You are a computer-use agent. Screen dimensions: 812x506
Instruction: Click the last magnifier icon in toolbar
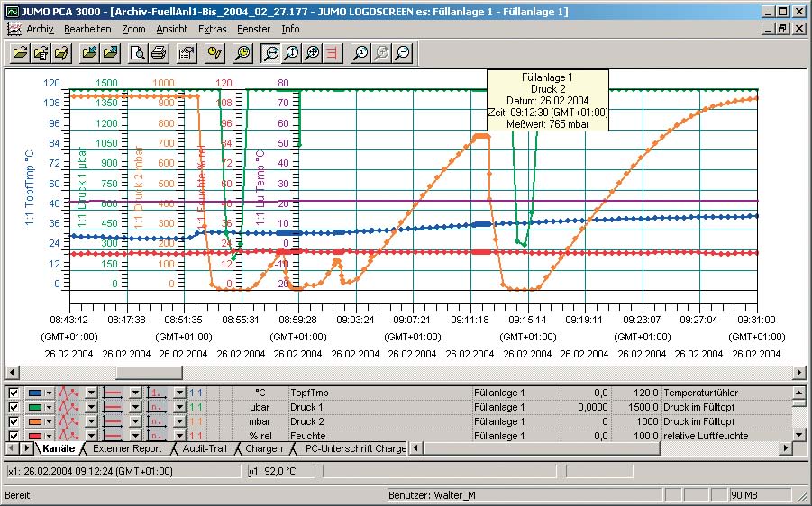(x=402, y=53)
